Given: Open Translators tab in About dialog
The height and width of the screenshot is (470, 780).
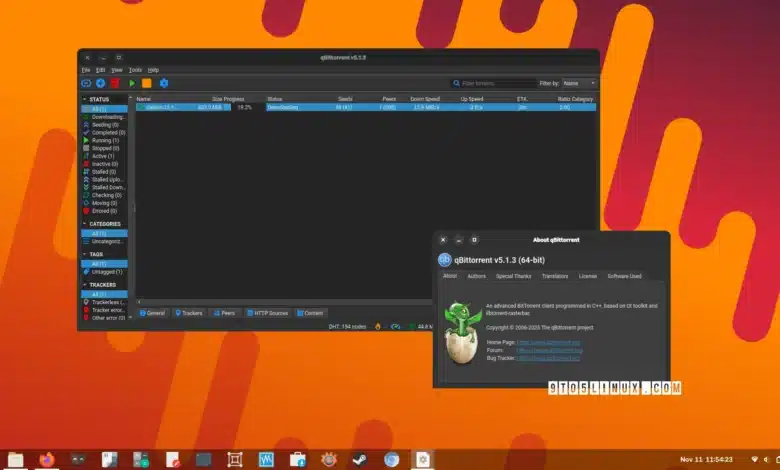Looking at the screenshot, I should [x=555, y=276].
